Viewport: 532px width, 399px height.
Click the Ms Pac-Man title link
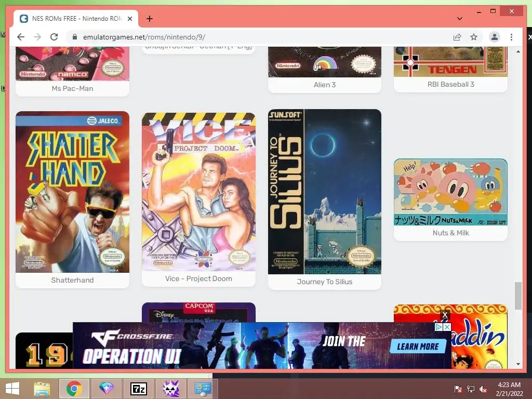tap(72, 88)
